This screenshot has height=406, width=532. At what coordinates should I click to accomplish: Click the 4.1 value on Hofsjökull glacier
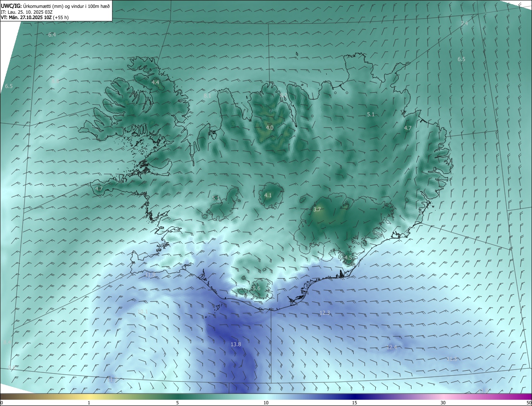268,195
